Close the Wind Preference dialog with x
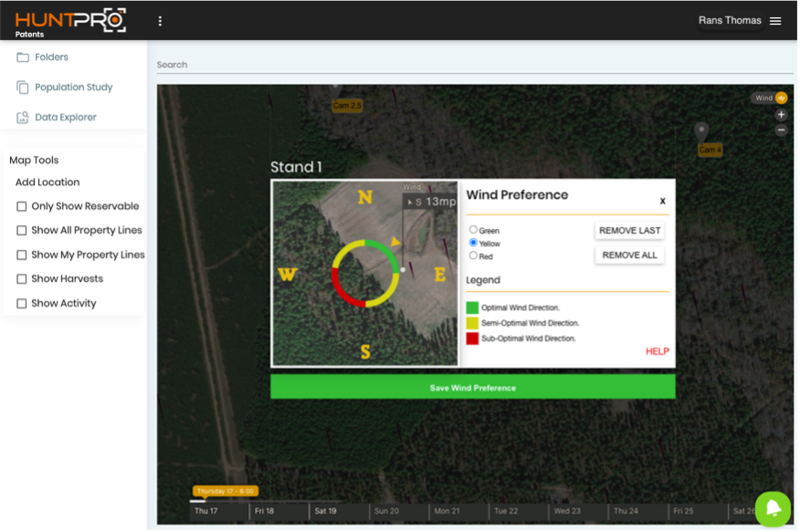 pyautogui.click(x=662, y=201)
